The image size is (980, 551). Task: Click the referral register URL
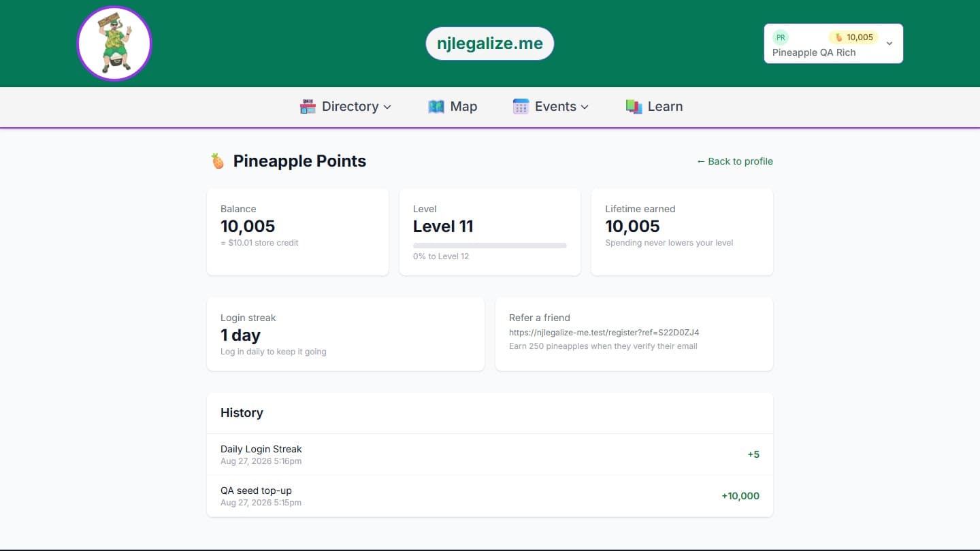(604, 333)
